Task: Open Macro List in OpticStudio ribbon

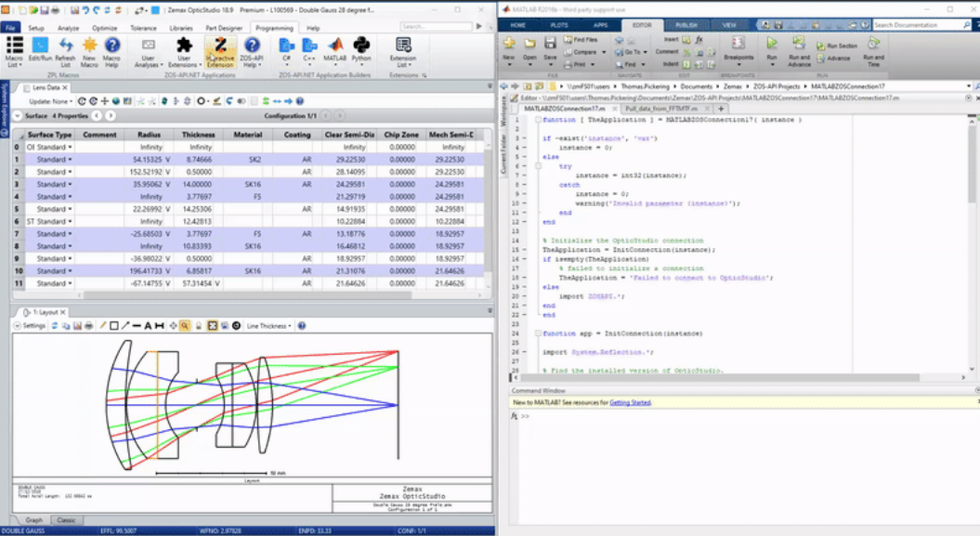Action: [x=14, y=52]
